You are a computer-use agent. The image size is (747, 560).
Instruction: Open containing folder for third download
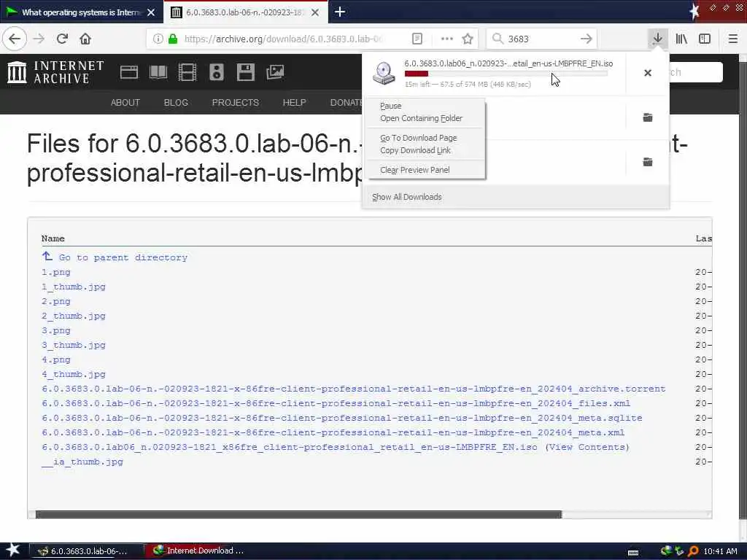pos(648,162)
